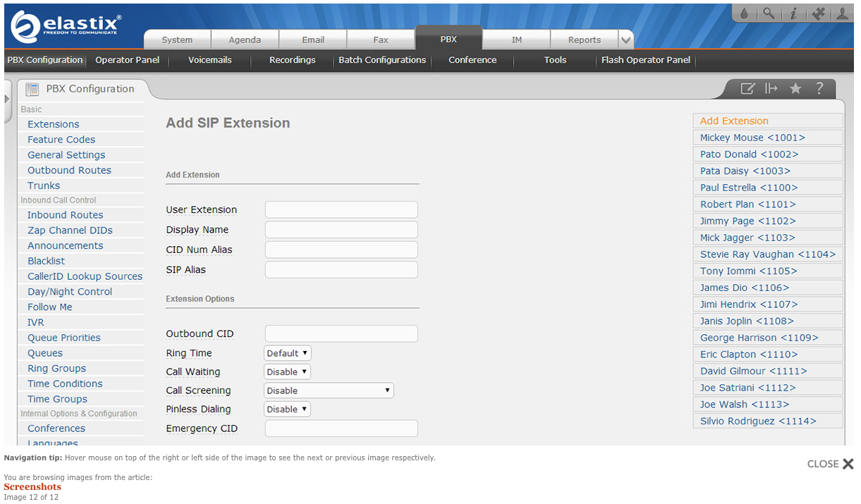
Task: Open Day/Night Control link
Action: (x=70, y=292)
